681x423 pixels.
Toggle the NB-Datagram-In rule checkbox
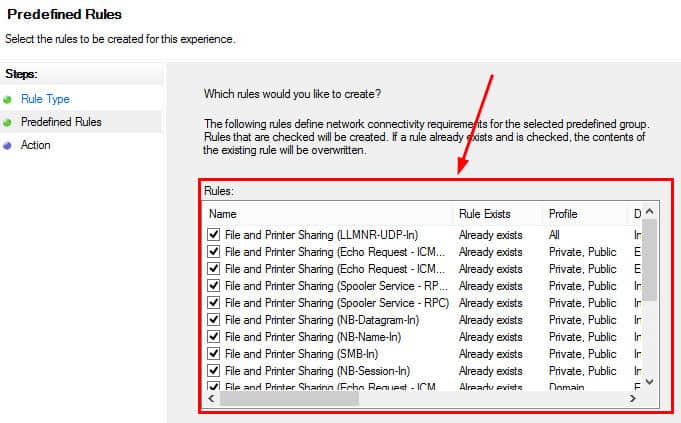tap(214, 320)
